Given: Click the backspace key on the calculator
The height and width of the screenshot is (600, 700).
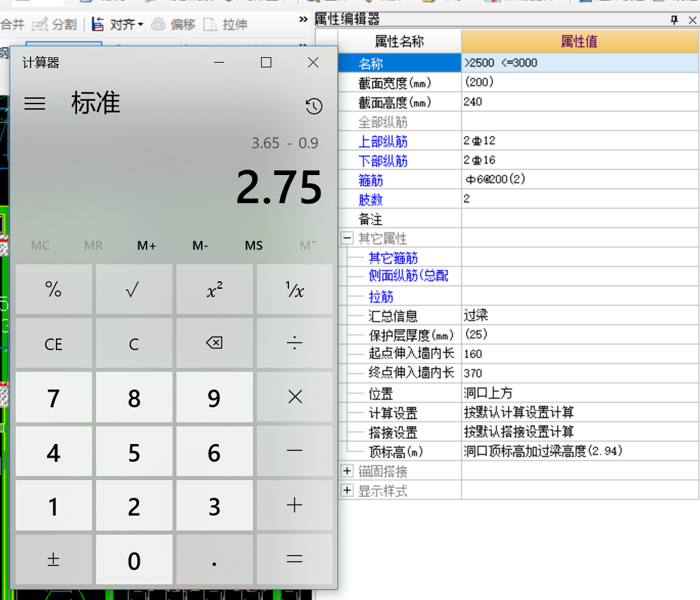Looking at the screenshot, I should [x=214, y=343].
